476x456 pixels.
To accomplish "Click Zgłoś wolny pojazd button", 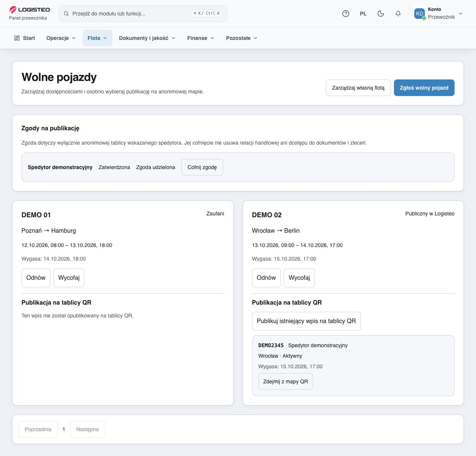I will pos(424,88).
